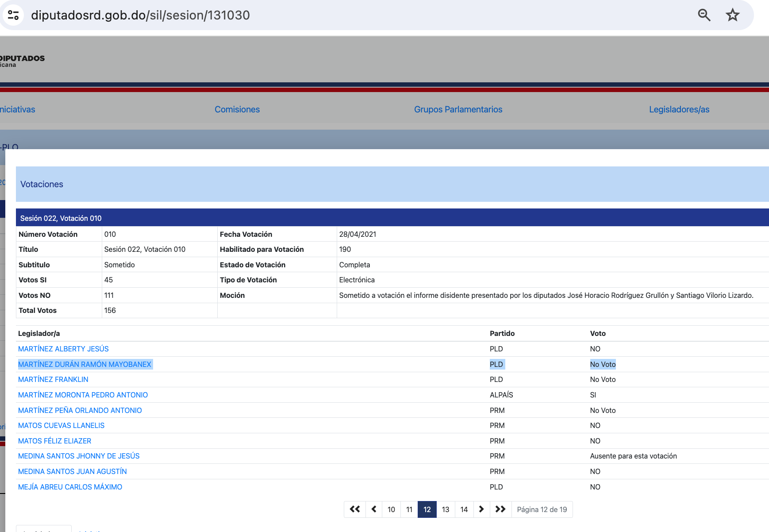The image size is (769, 532).
Task: Bookmark this page with the star icon
Action: click(733, 15)
